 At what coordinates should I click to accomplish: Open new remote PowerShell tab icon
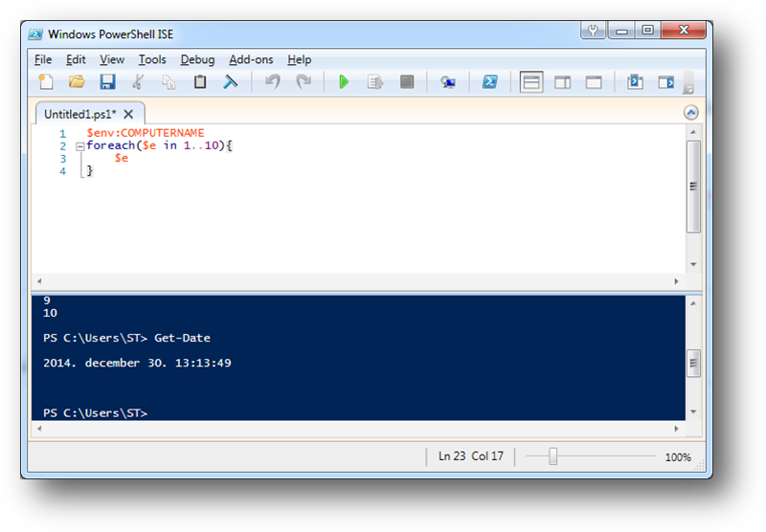click(x=447, y=82)
